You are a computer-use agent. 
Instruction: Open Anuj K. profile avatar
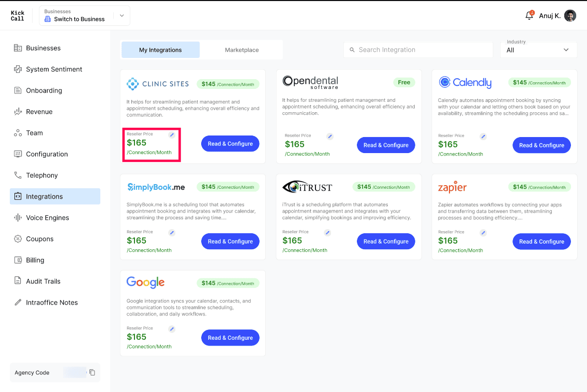[x=570, y=16]
